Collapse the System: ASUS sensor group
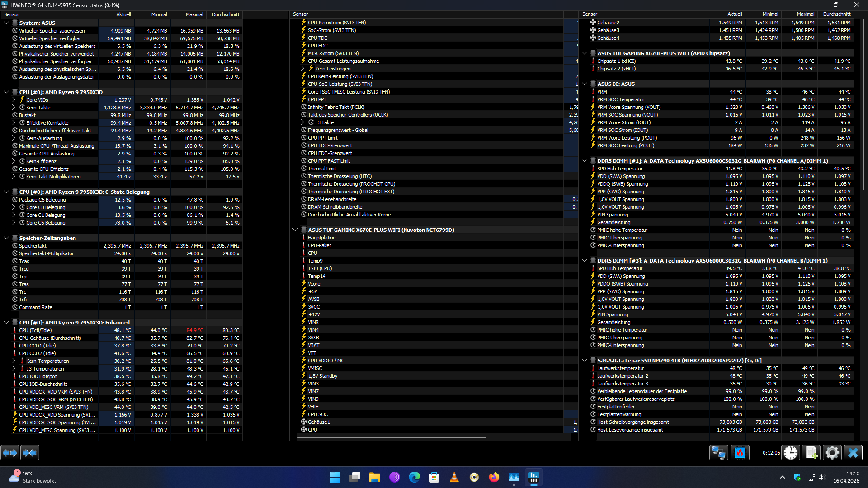 click(x=6, y=23)
